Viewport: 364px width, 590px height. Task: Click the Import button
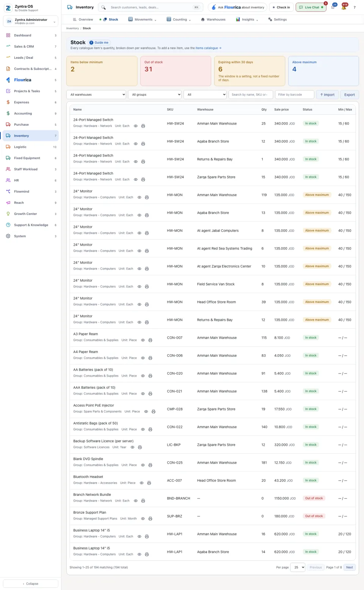328,95
